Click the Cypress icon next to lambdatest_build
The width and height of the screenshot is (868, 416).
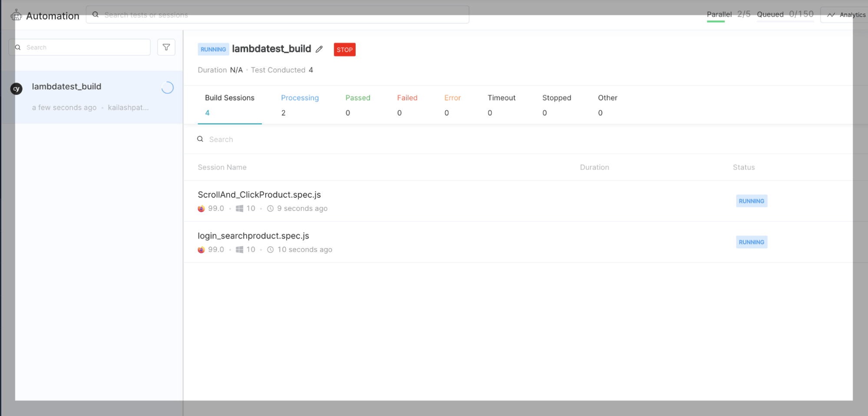(x=16, y=88)
